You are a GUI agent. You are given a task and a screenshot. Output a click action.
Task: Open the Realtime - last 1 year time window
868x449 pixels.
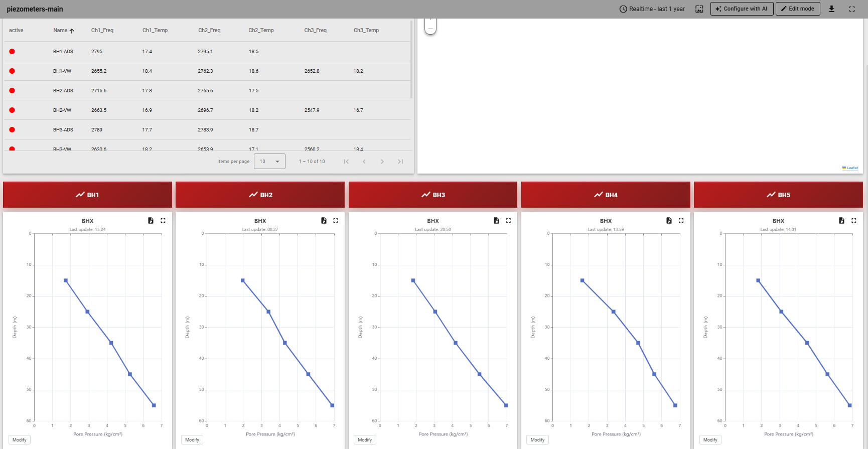click(652, 9)
